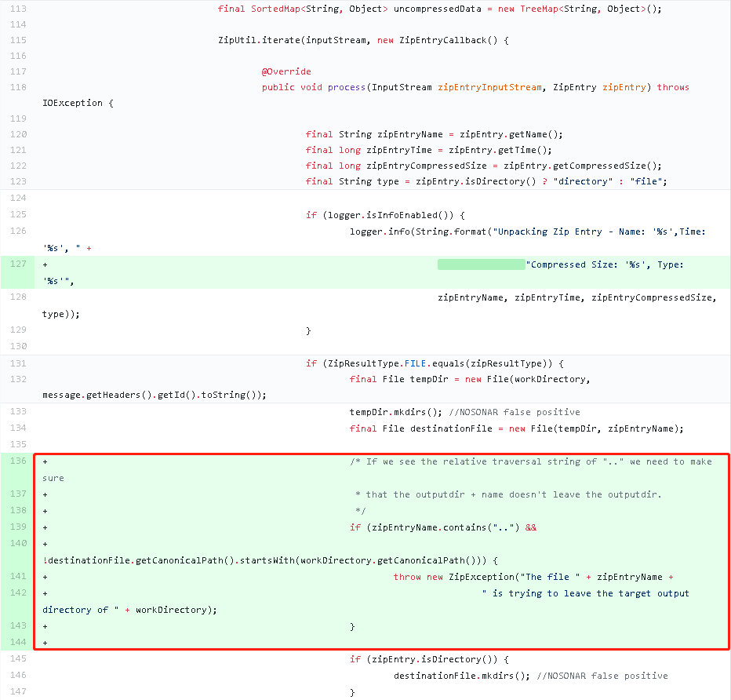Click the "directory" string literal on line 123
This screenshot has width=731, height=700.
coord(583,181)
